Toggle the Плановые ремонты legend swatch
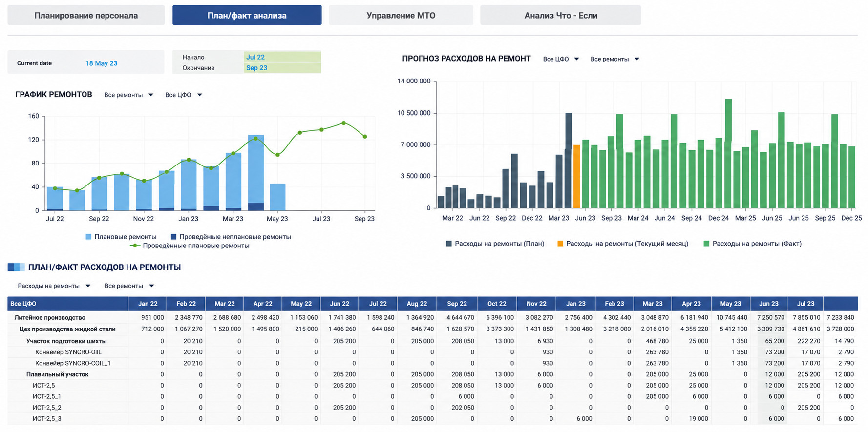868x432 pixels. pyautogui.click(x=88, y=237)
